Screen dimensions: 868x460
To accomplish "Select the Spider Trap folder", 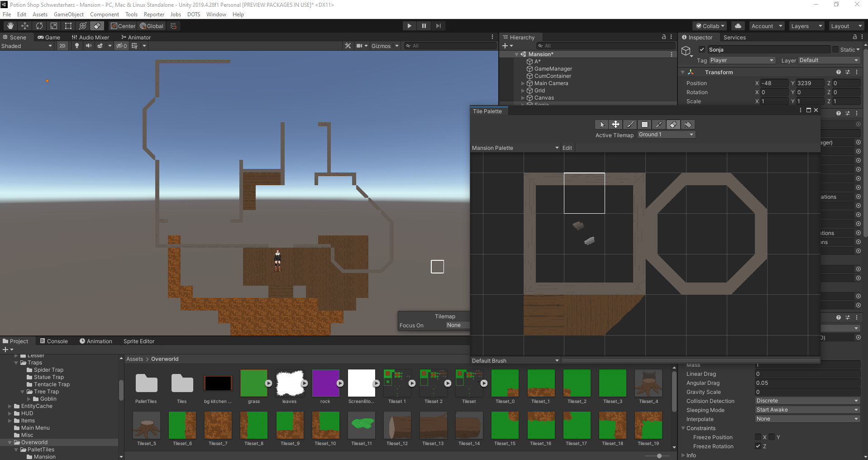I will click(x=48, y=370).
